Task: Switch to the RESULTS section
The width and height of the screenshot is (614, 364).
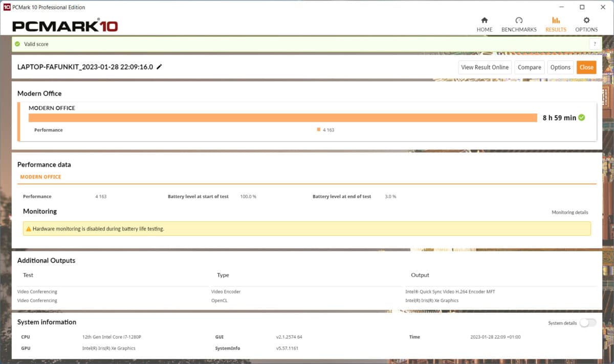Action: pyautogui.click(x=556, y=25)
